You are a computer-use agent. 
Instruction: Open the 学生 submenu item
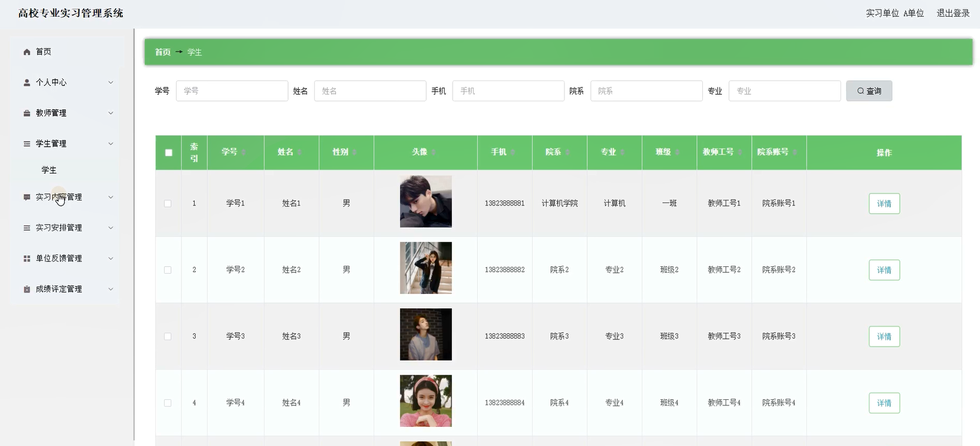[x=49, y=170]
